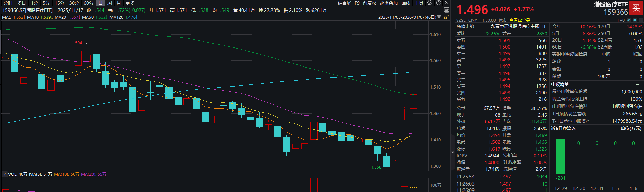Select 5分 five-minute period
This screenshot has width=644, height=192.
(46, 3)
